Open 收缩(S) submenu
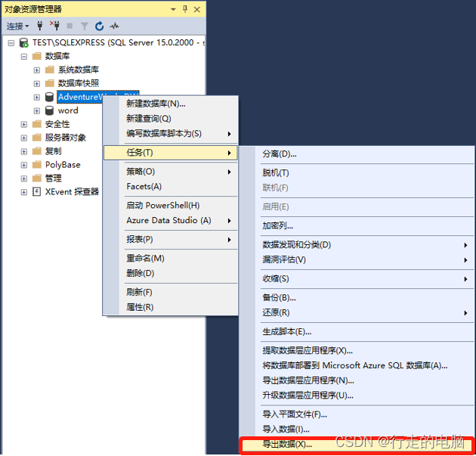The image size is (476, 456). click(x=357, y=279)
